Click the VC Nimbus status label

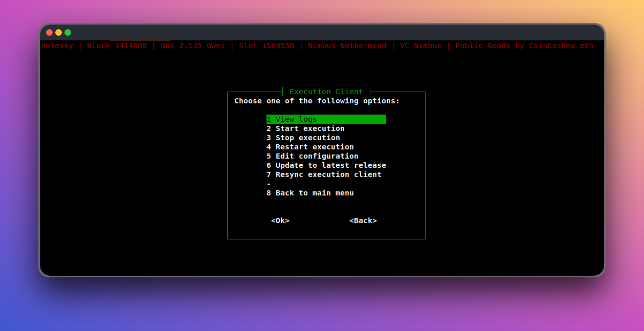(420, 46)
